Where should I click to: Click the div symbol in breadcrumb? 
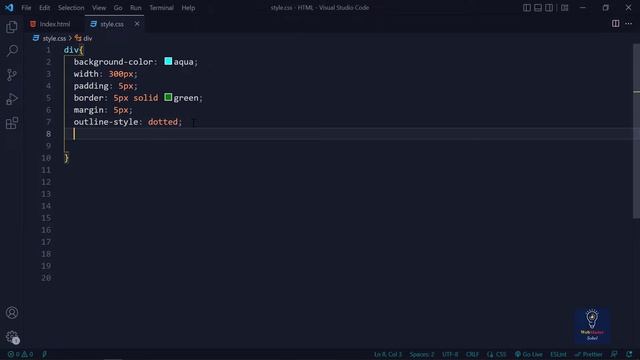click(x=83, y=38)
